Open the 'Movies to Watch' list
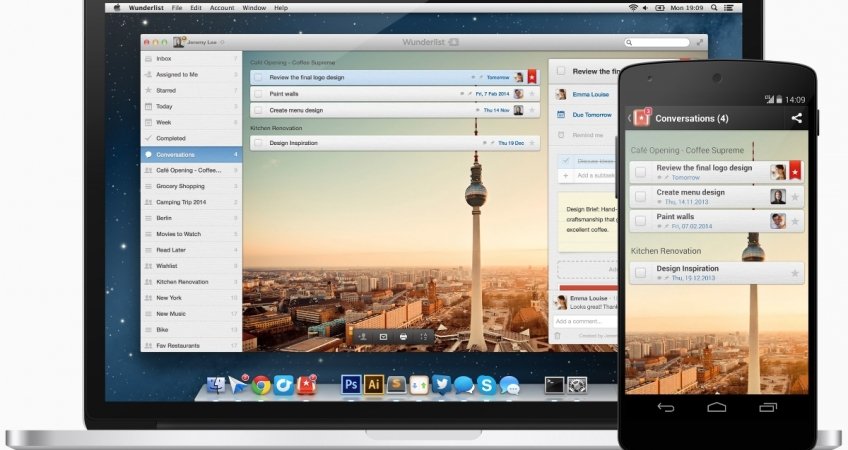The height and width of the screenshot is (450, 848). 191,234
